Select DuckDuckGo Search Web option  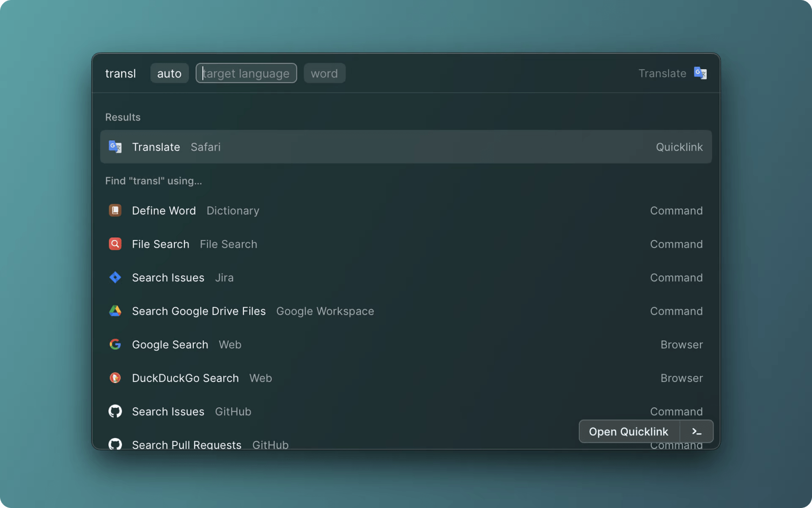click(406, 378)
